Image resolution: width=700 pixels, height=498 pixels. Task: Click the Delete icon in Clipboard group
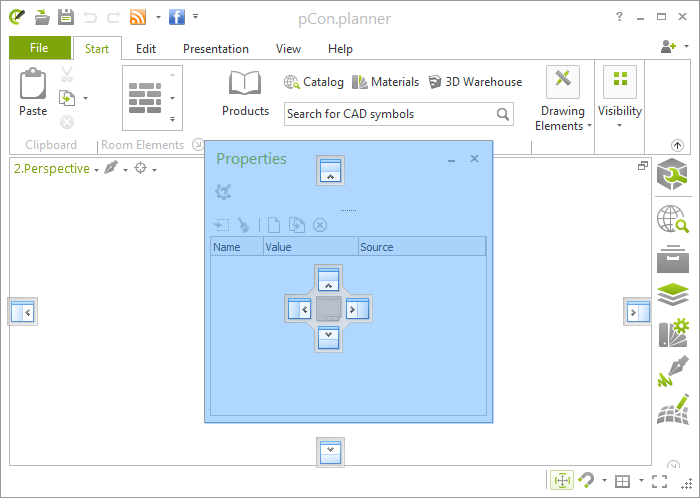point(67,122)
